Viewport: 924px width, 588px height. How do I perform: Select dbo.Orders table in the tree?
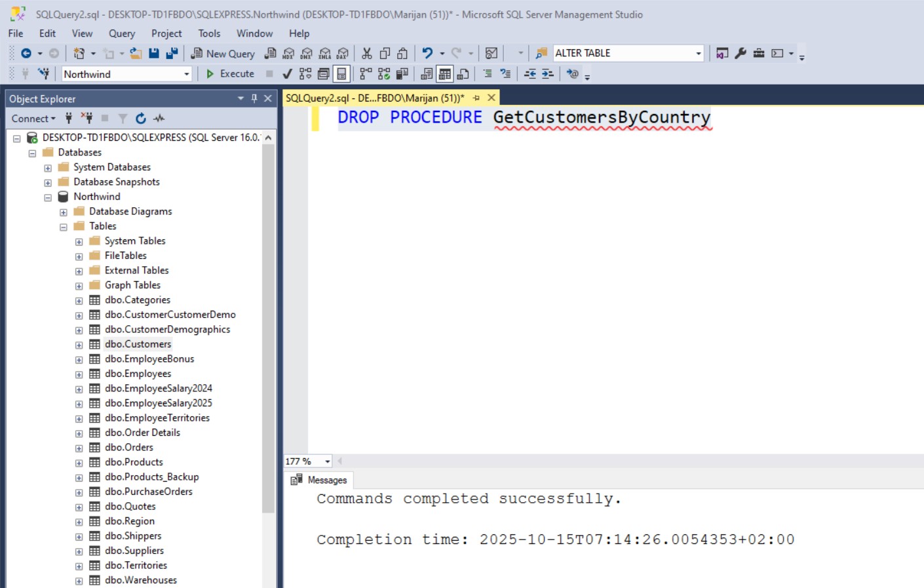click(128, 447)
